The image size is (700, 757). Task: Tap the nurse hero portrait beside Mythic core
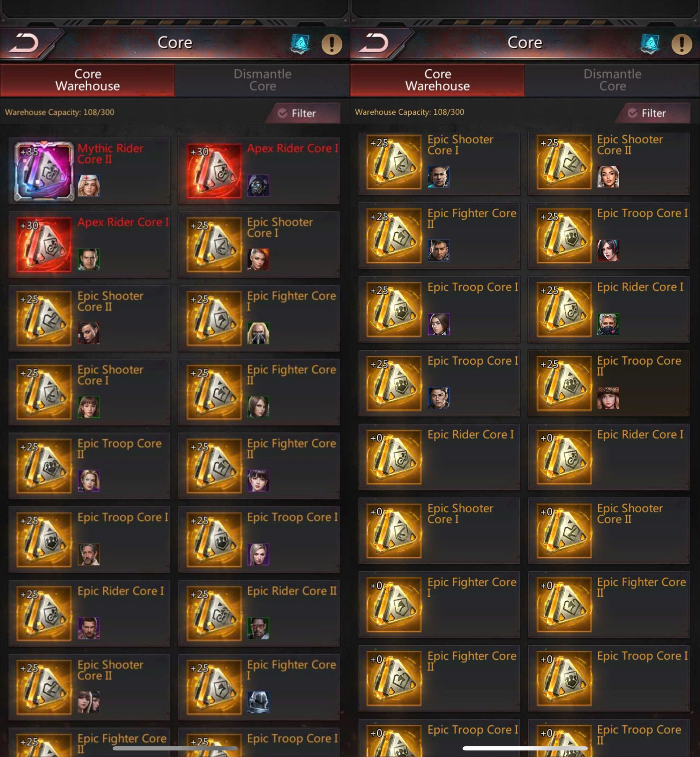click(x=89, y=186)
